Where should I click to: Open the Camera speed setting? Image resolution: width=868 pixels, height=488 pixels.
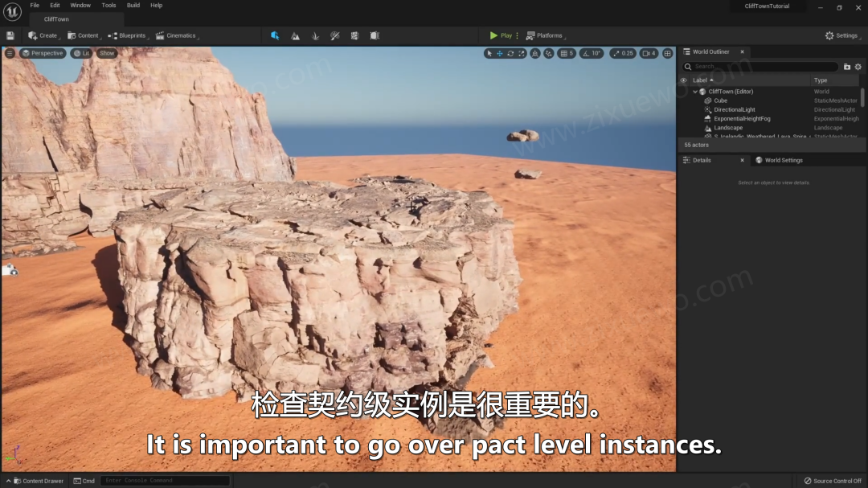point(649,53)
